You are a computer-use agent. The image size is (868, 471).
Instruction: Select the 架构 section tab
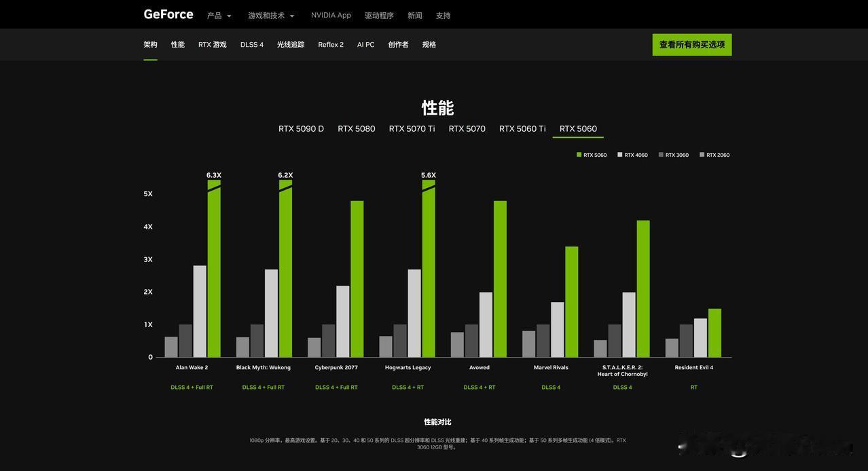pyautogui.click(x=150, y=45)
